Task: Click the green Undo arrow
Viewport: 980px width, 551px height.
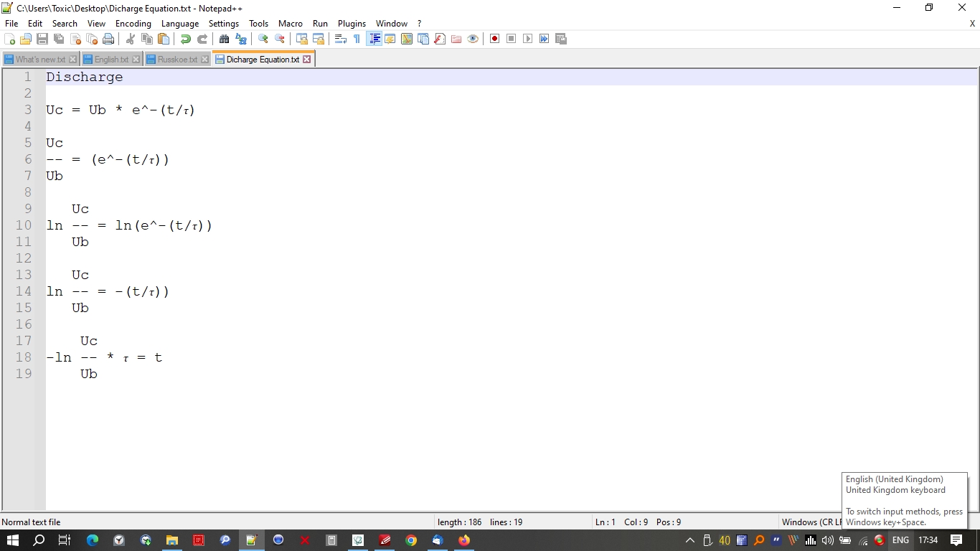Action: tap(186, 39)
